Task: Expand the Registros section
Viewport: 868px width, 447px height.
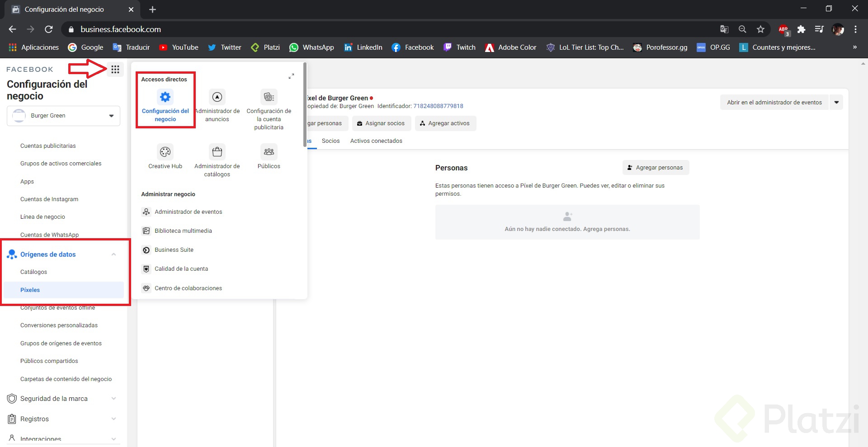Action: click(113, 419)
